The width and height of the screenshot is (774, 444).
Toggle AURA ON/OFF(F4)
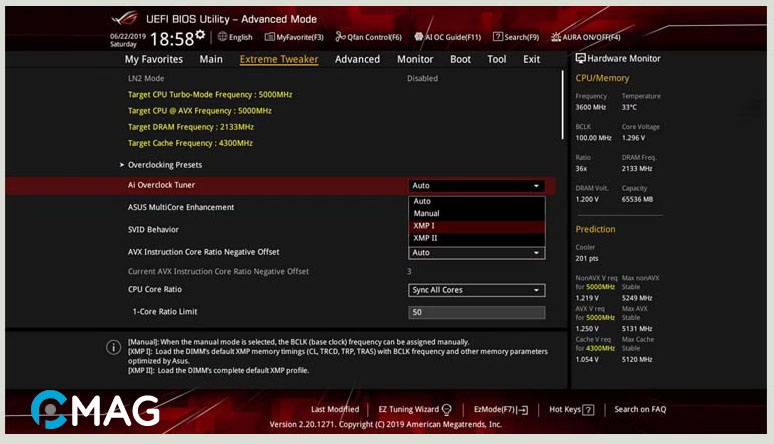[x=585, y=37]
